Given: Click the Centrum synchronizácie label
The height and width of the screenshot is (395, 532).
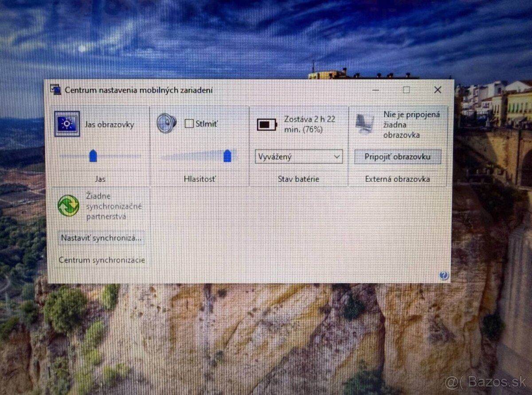Looking at the screenshot, I should pos(102,260).
